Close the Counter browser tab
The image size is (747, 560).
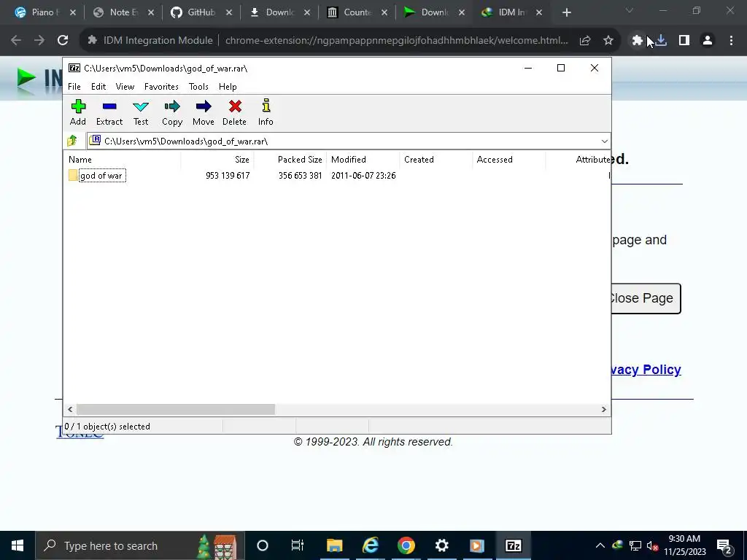(384, 12)
